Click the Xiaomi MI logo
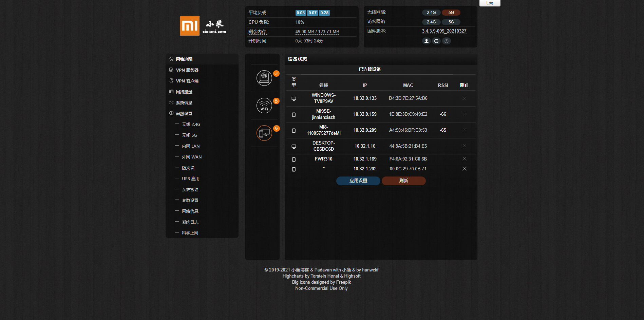Screen dimensions: 644x320 point(190,26)
